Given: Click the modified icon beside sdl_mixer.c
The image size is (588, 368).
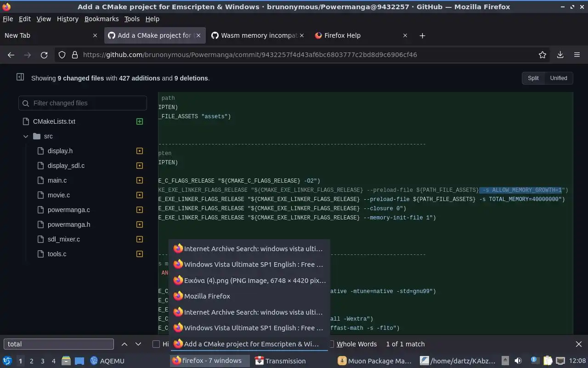Looking at the screenshot, I should 140,239.
